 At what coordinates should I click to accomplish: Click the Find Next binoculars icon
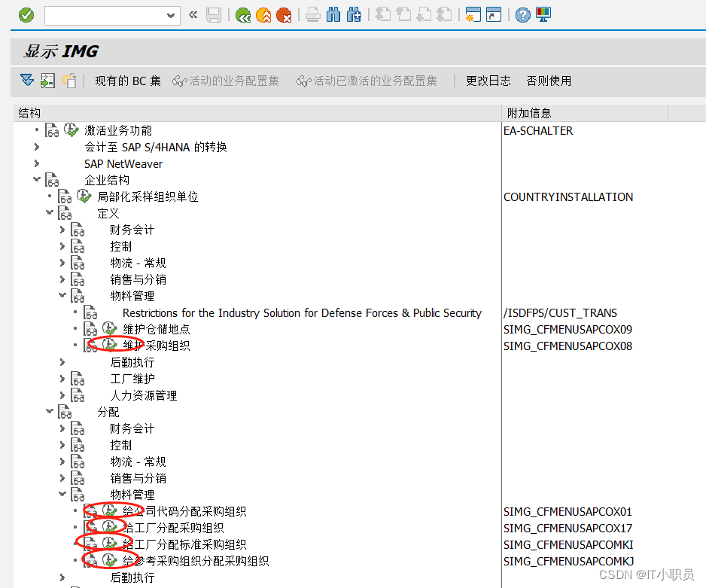pyautogui.click(x=354, y=15)
